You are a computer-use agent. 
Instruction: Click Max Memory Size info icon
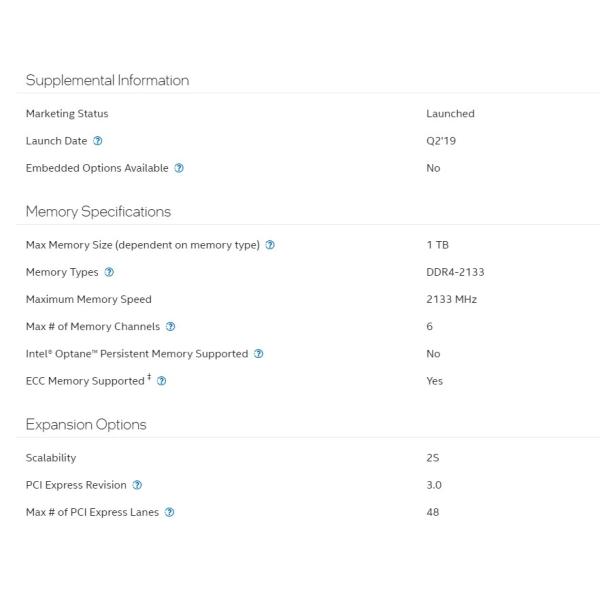271,245
